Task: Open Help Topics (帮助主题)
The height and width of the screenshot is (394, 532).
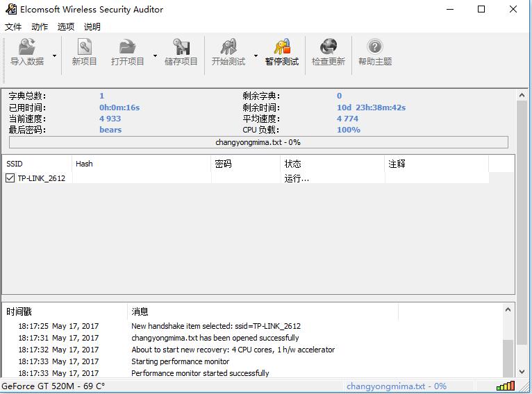Action: tap(375, 52)
